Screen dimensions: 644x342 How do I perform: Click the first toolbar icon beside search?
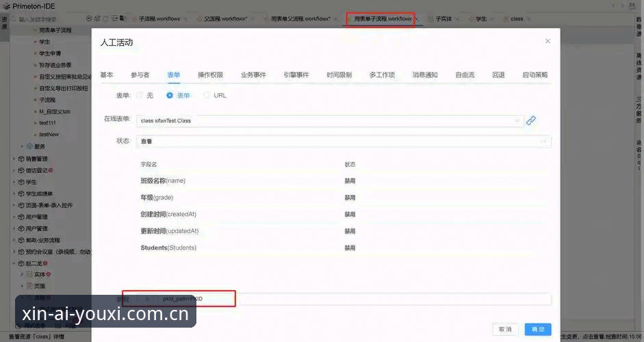(x=89, y=18)
